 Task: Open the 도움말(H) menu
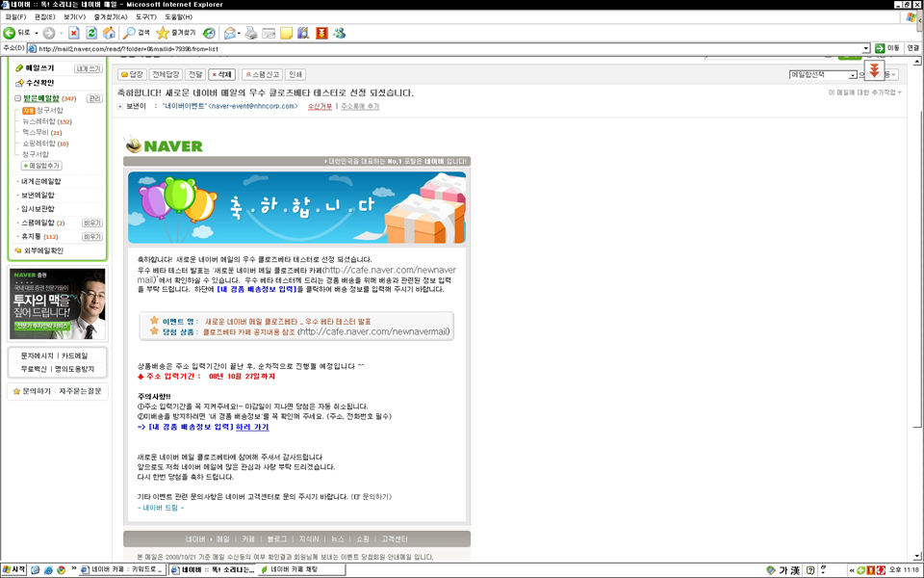pos(179,17)
